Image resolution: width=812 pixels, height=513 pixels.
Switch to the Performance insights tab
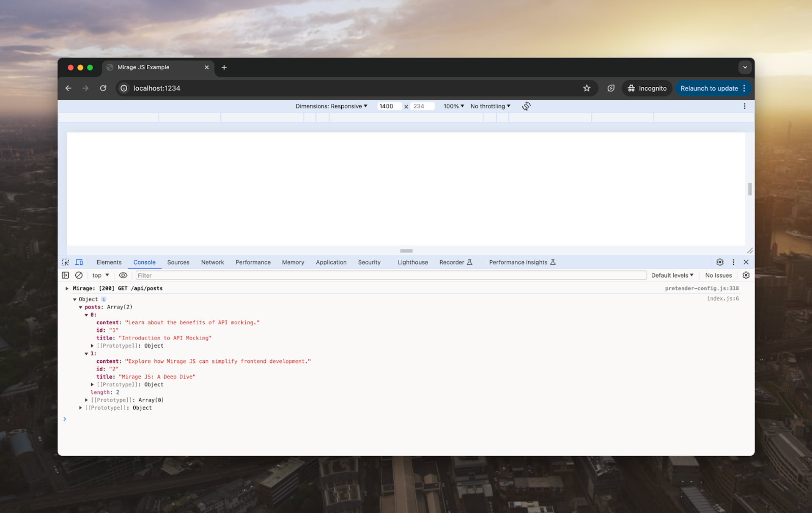tap(522, 262)
